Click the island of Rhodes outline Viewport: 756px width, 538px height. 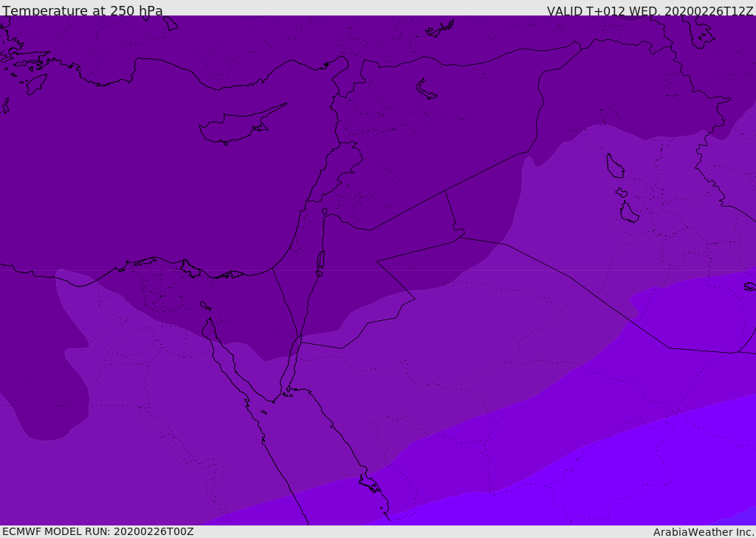point(36,84)
